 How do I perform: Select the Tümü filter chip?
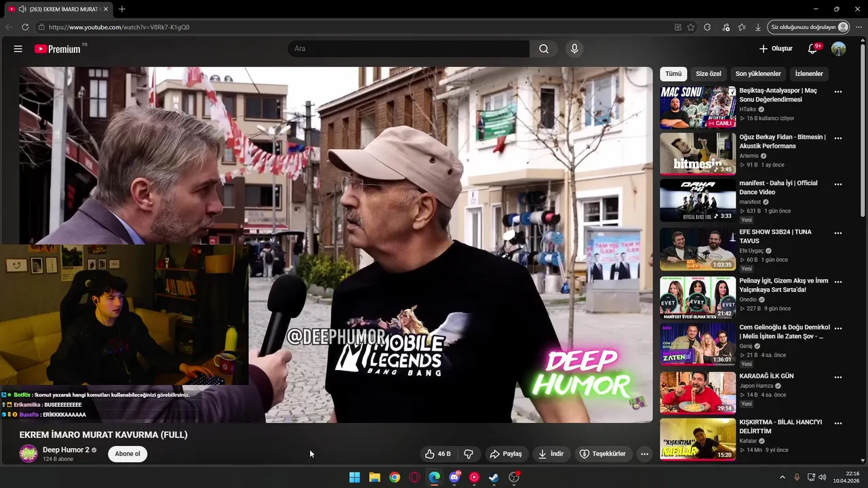[x=673, y=74]
